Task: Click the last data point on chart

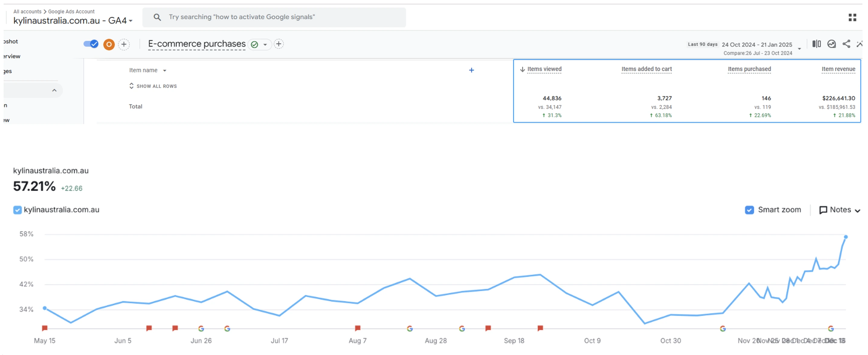Action: coord(845,237)
